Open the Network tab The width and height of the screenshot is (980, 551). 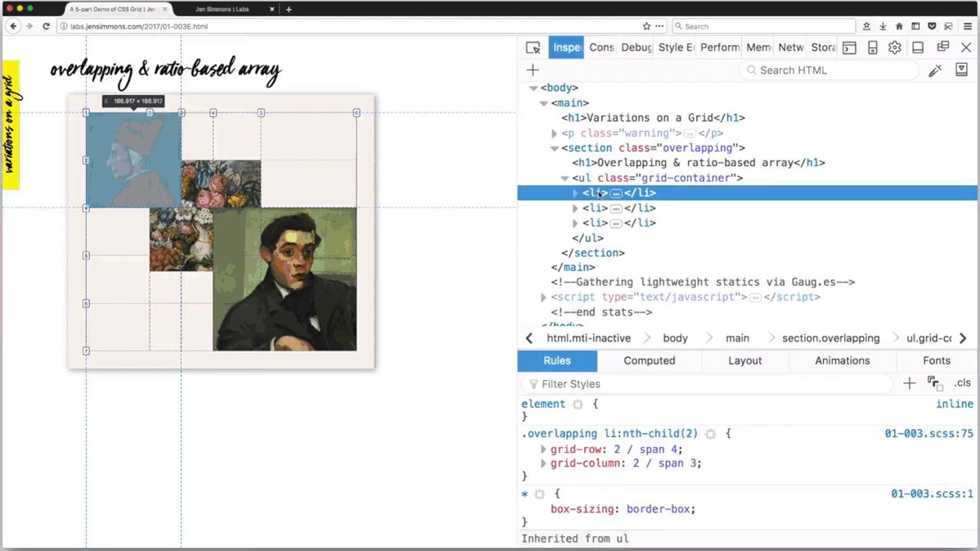pyautogui.click(x=790, y=47)
